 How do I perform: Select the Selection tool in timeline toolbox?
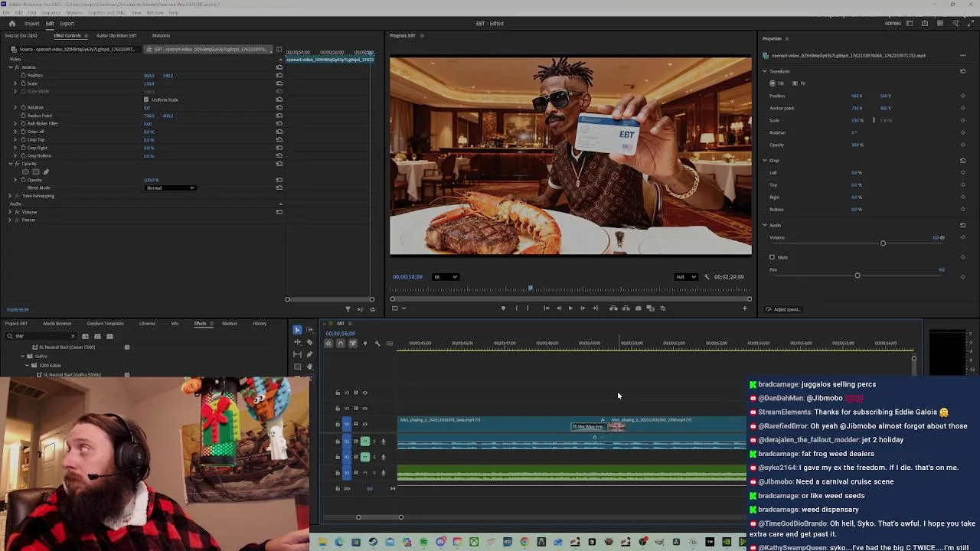coord(297,330)
